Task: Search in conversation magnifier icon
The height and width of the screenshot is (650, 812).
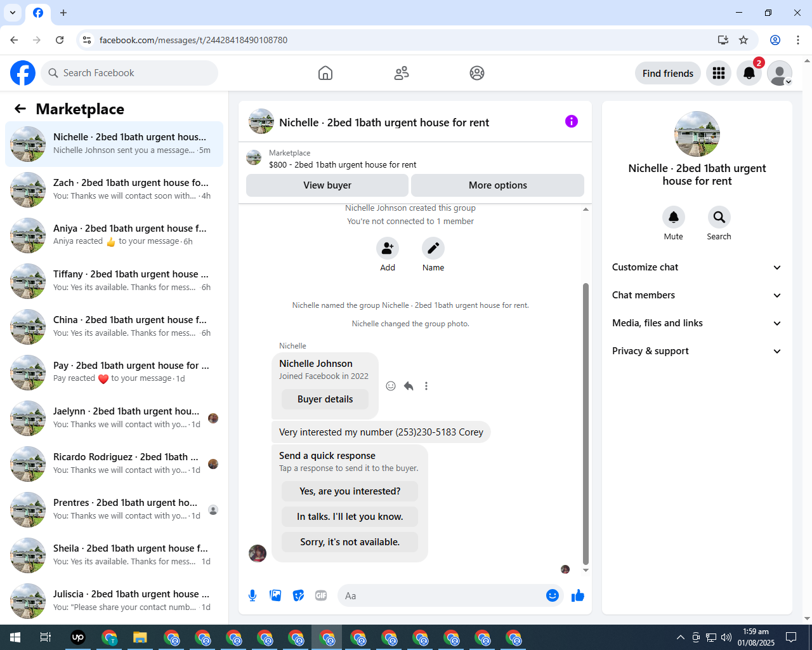Action: tap(719, 217)
